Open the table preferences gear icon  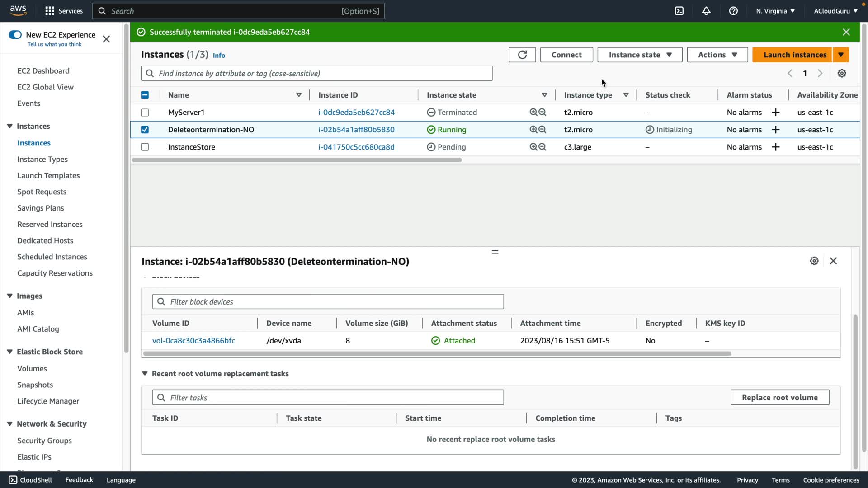[842, 73]
